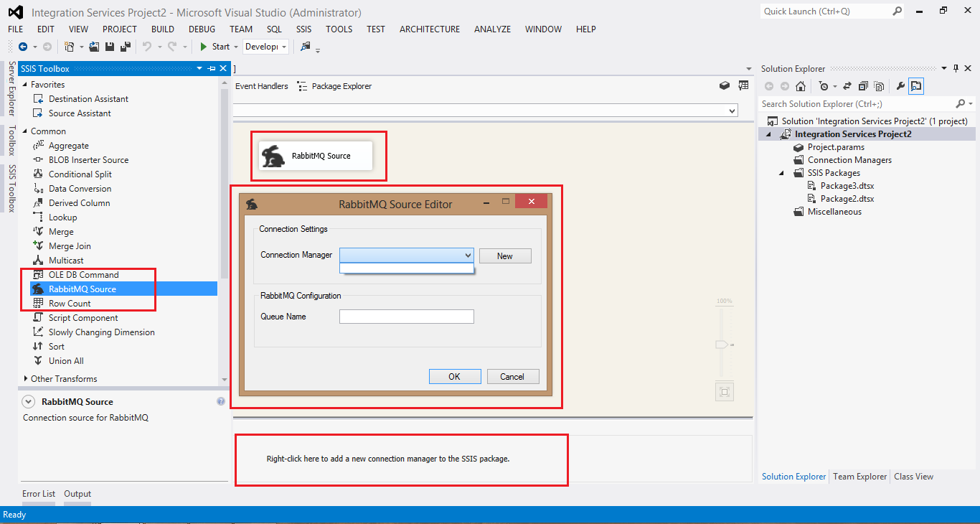
Task: Open the FILE menu
Action: (15, 29)
